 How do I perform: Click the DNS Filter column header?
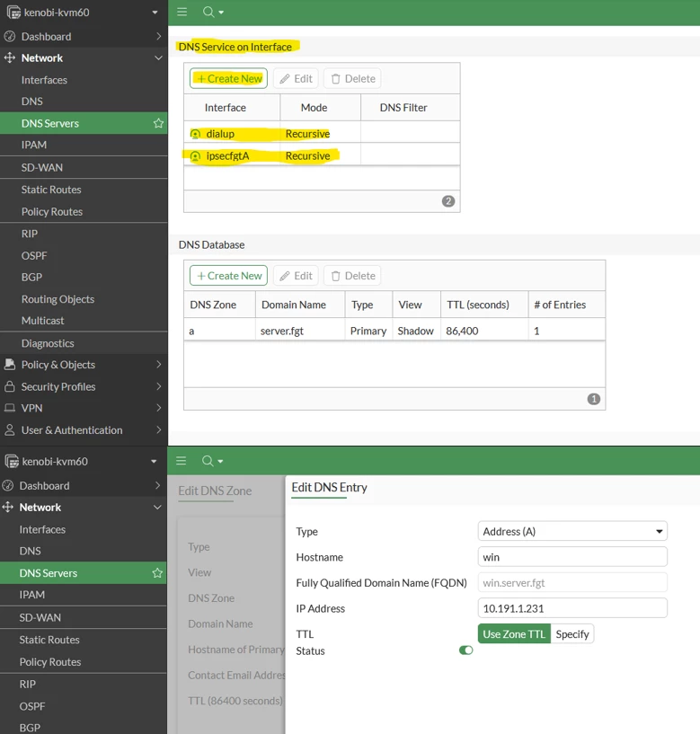pos(410,108)
